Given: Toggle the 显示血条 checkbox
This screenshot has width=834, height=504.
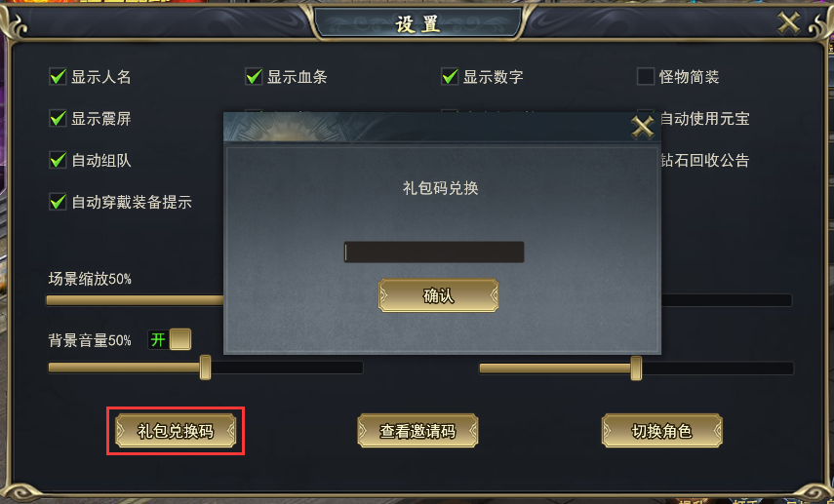Looking at the screenshot, I should pos(254,77).
